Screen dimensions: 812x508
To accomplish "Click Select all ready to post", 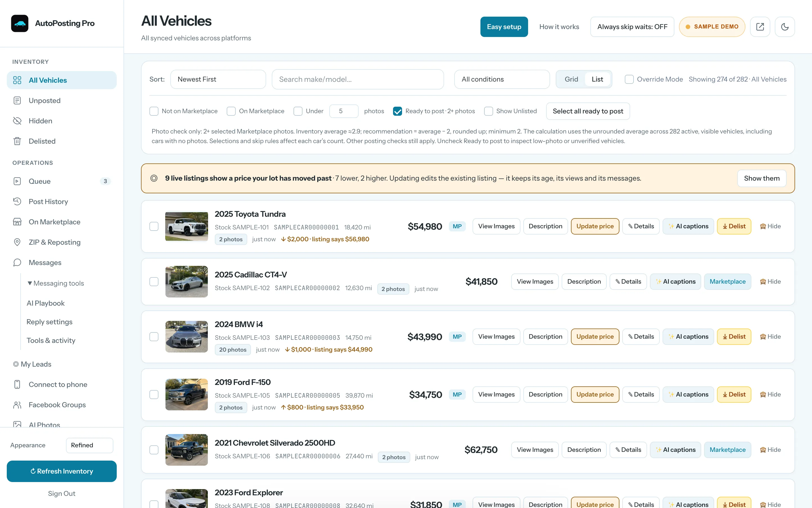I will [x=588, y=111].
